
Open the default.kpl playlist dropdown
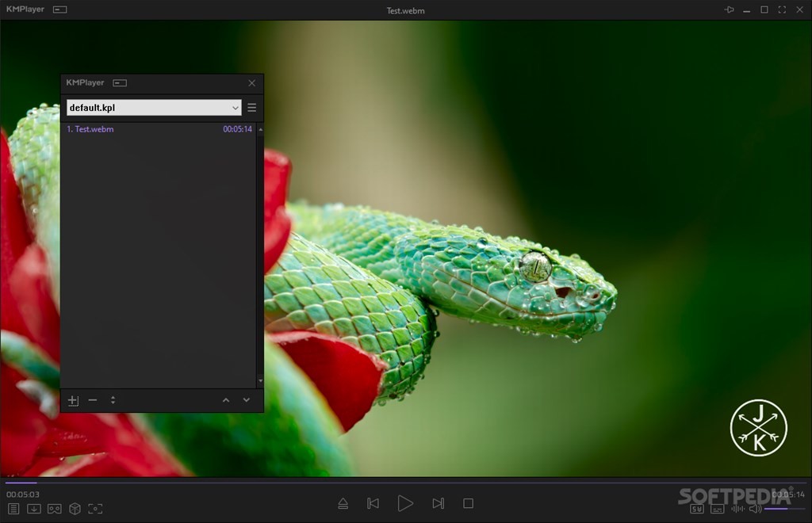click(x=153, y=107)
